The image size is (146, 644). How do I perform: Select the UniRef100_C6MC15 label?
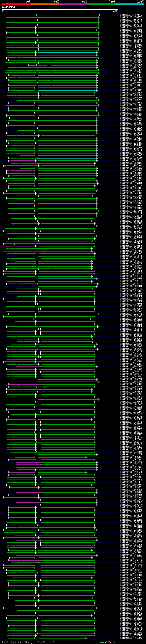[131, 319]
